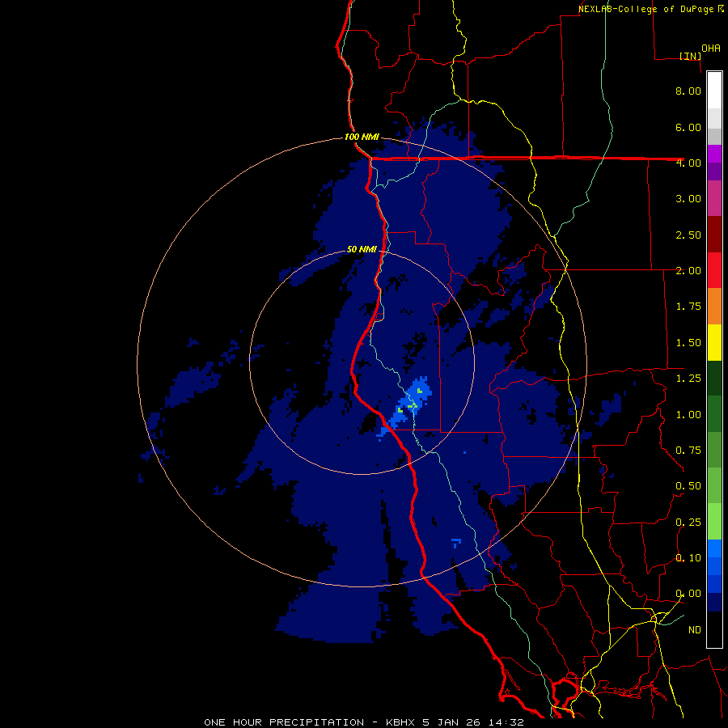
Task: Click the 0.75 legend value
Action: click(x=688, y=451)
